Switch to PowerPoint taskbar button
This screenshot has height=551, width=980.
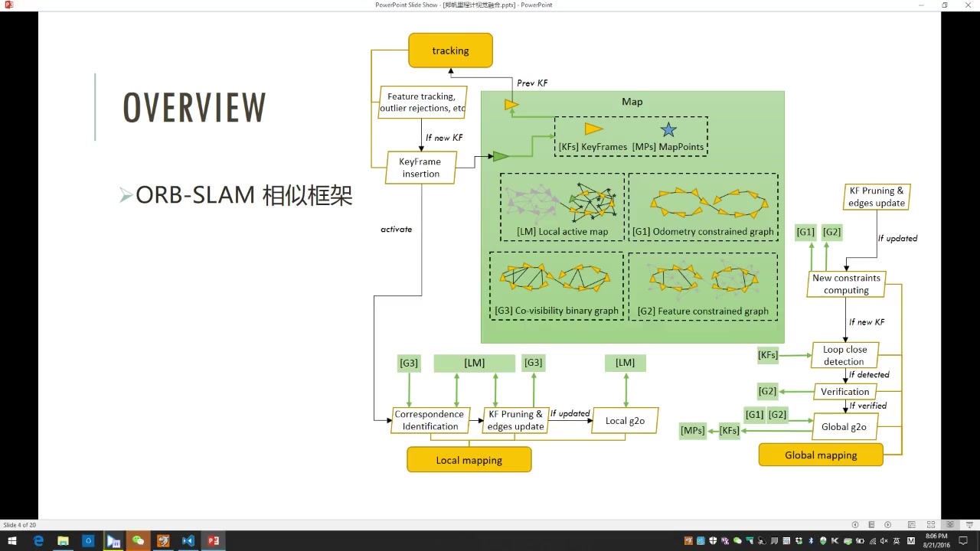tap(214, 541)
